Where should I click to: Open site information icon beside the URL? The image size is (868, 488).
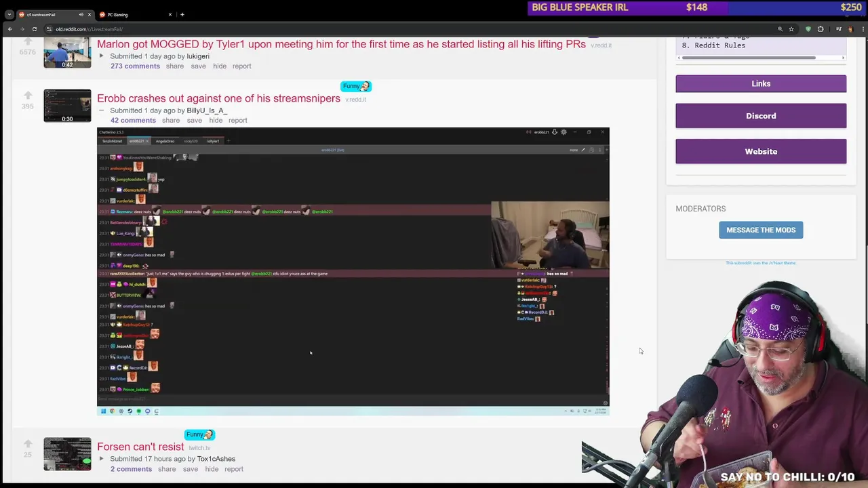click(x=49, y=29)
